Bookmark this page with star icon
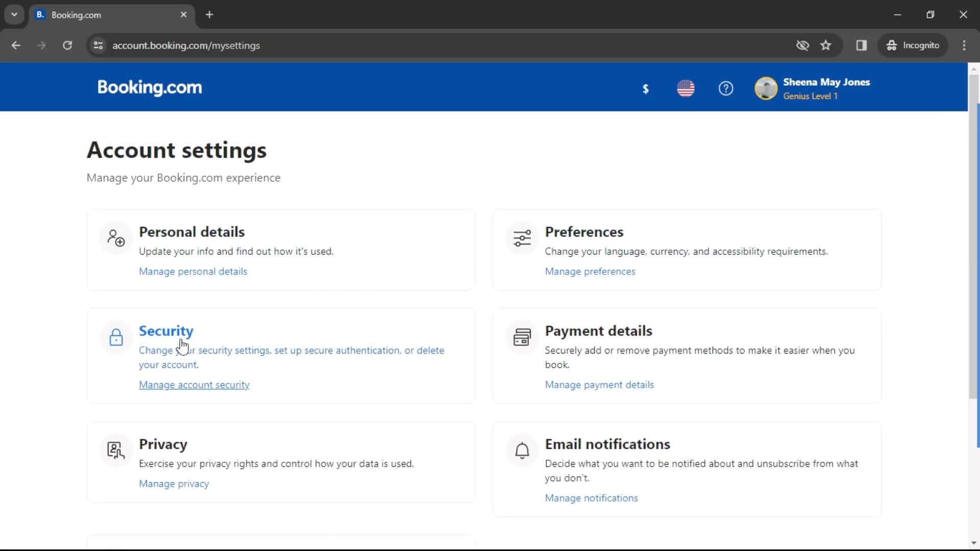 (826, 45)
